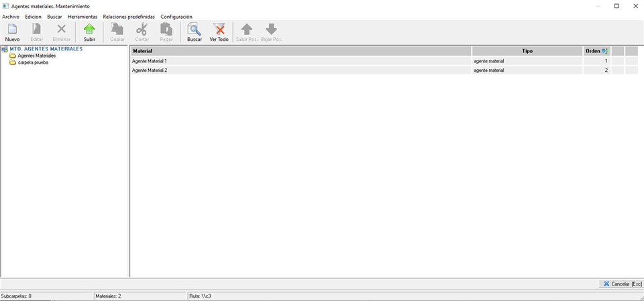Screen dimensions: 644x301
Task: Click Tipo cell of Agente Material 2
Action: [527, 71]
